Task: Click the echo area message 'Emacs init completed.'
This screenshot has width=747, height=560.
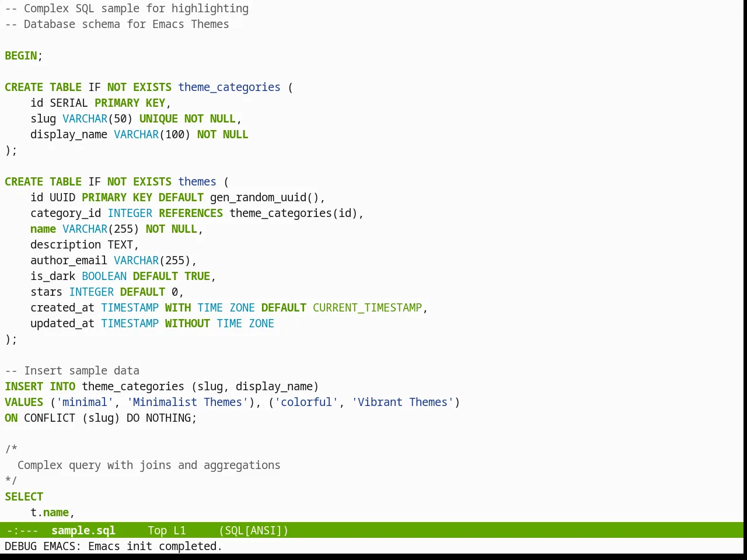Action: coord(155,546)
